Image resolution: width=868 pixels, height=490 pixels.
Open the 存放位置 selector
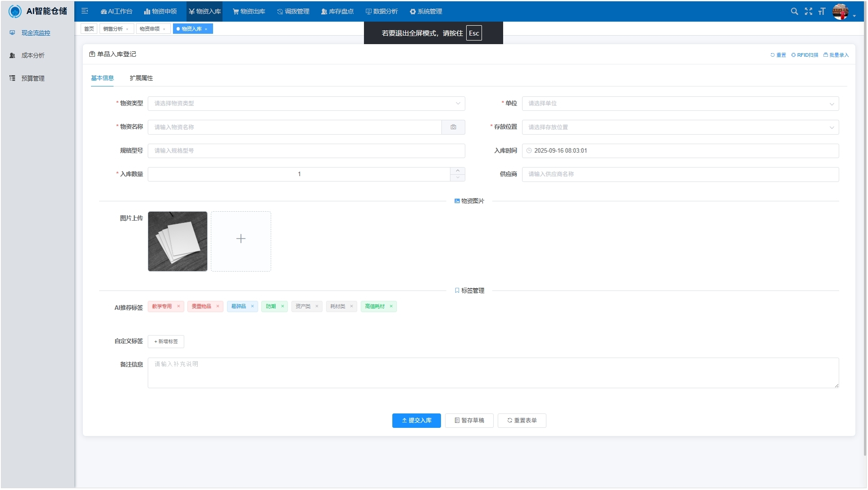pyautogui.click(x=680, y=127)
